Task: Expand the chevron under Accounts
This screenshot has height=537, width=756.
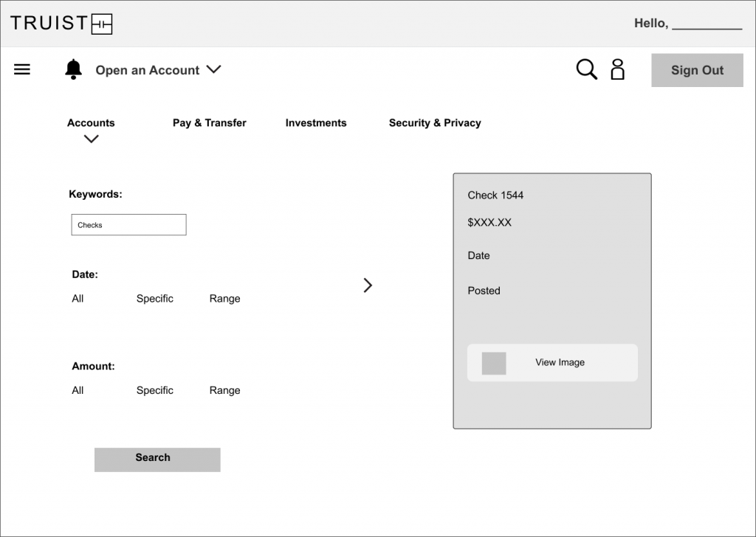Action: click(92, 139)
